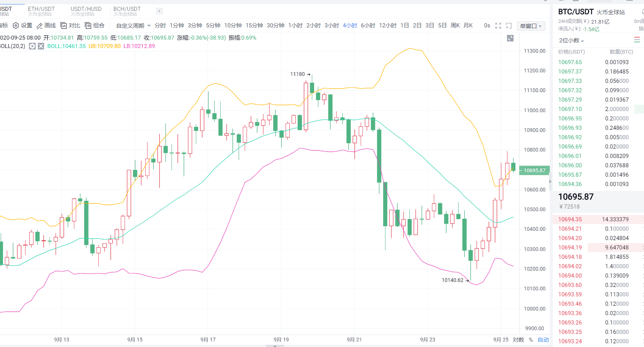The height and width of the screenshot is (347, 644).
Task: Open BOLL indicator settings gear
Action: tap(32, 46)
